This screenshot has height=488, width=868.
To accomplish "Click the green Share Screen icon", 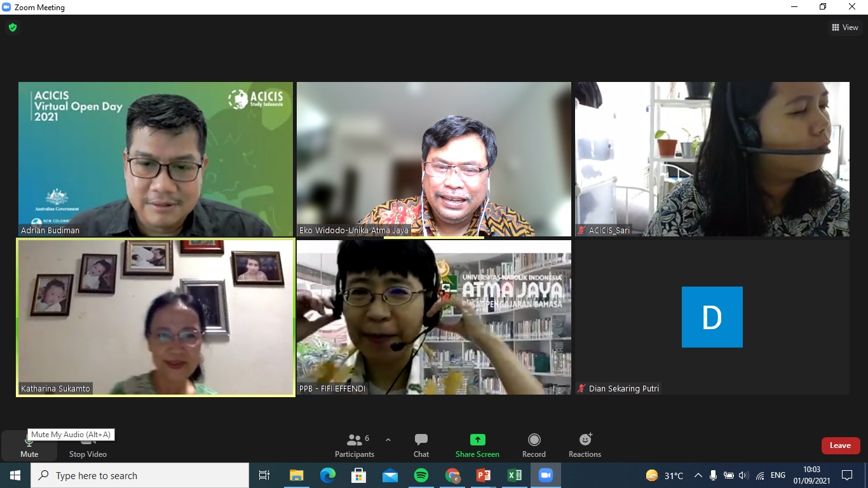I will click(477, 440).
